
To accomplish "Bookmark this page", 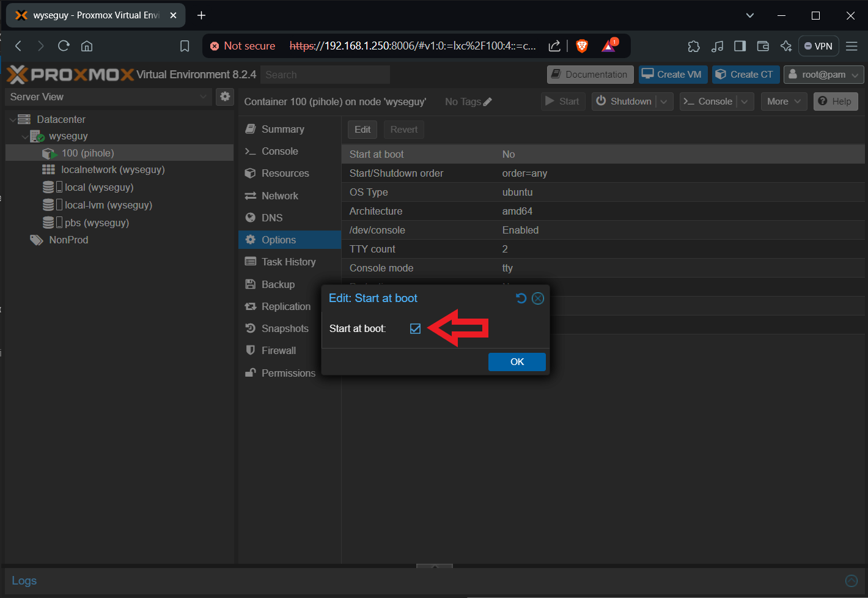I will 185,46.
